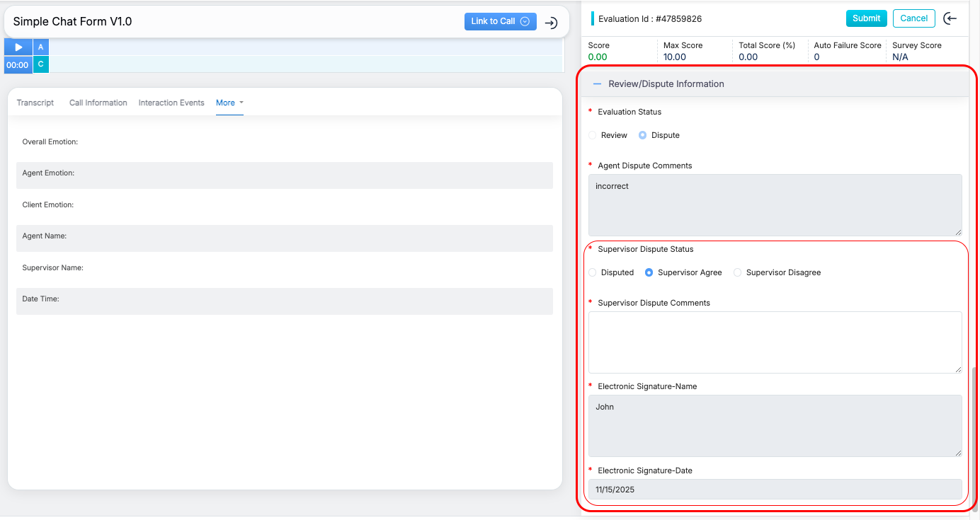Screen dimensions: 980x520
Task: Click the collapse panel arrow next to Cancel
Action: click(x=950, y=18)
